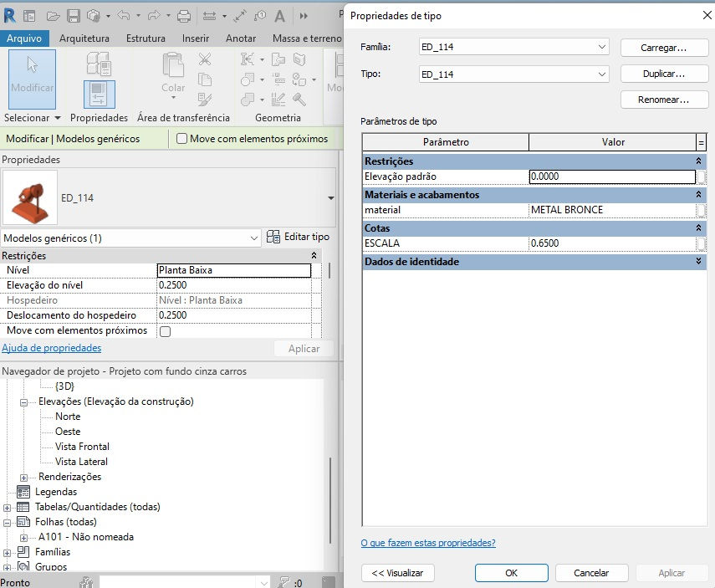Switch to the Arquitetura ribbon tab
Image resolution: width=715 pixels, height=588 pixels.
click(84, 38)
